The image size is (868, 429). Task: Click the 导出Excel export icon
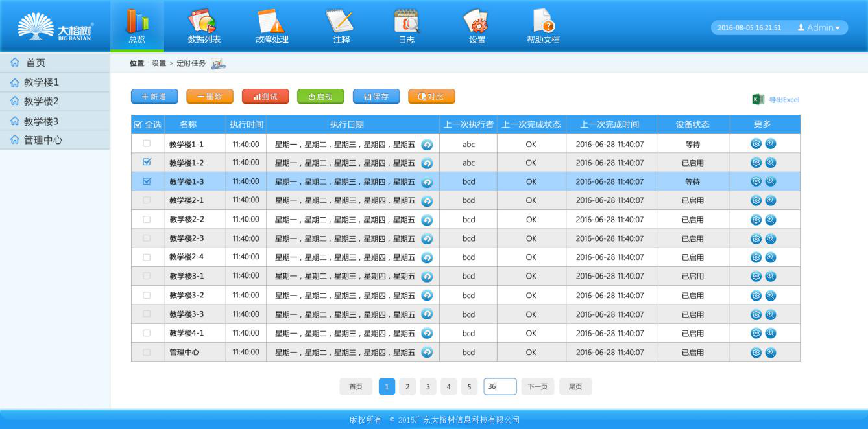coord(758,99)
